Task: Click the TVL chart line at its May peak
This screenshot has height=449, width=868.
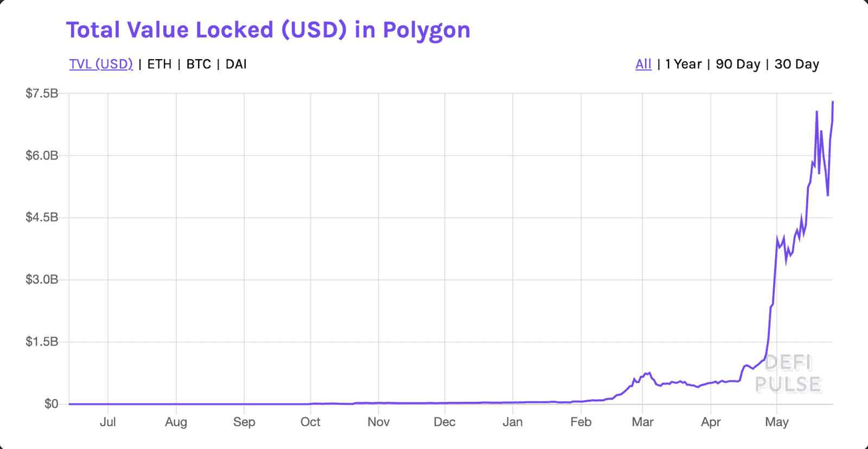Action: coord(834,103)
